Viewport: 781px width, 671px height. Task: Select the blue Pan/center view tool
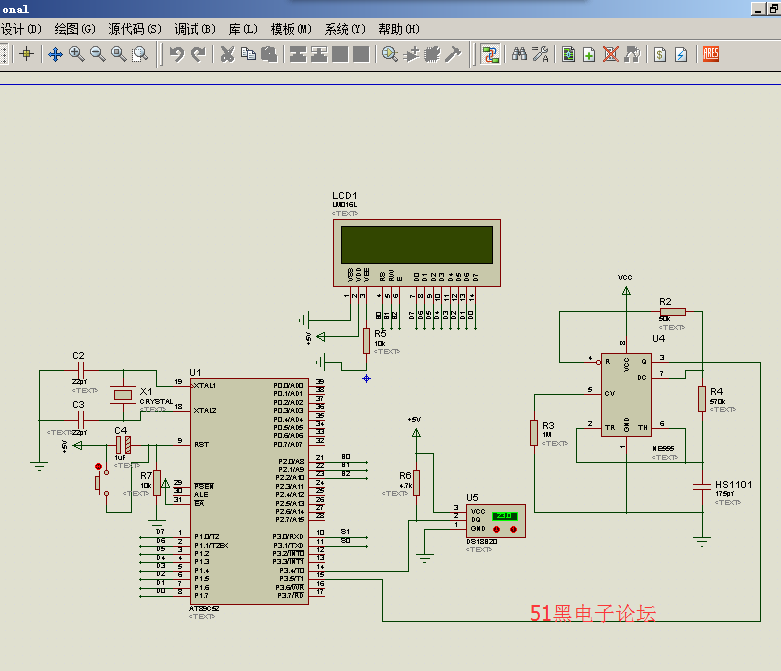click(55, 54)
